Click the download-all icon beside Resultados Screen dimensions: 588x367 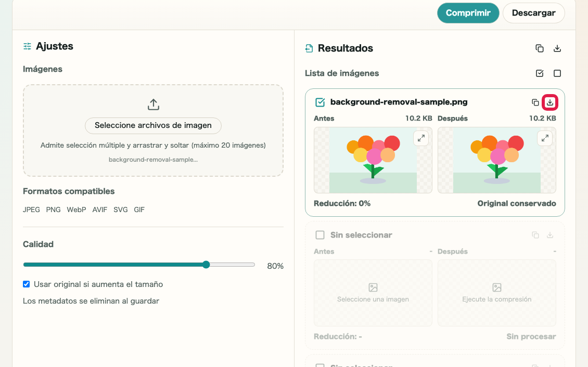coord(557,48)
